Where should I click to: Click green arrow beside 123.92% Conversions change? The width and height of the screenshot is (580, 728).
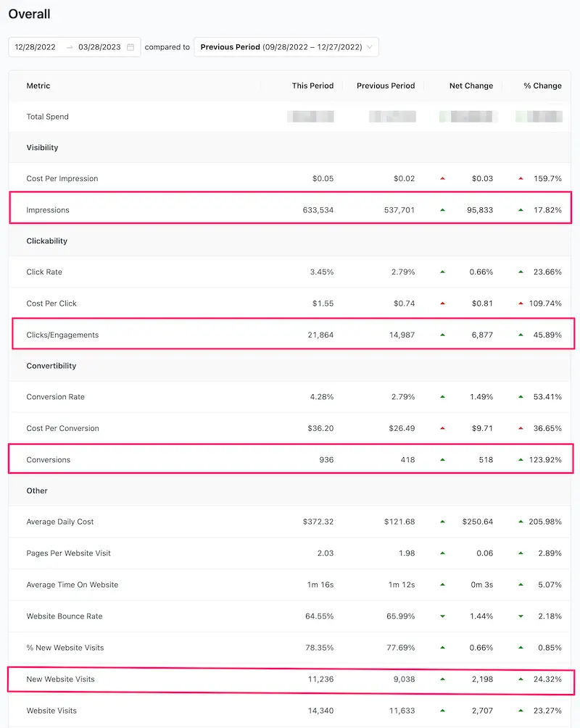[521, 460]
